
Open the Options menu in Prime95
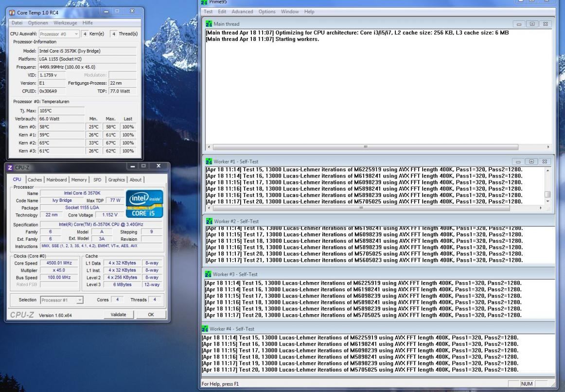pos(267,12)
